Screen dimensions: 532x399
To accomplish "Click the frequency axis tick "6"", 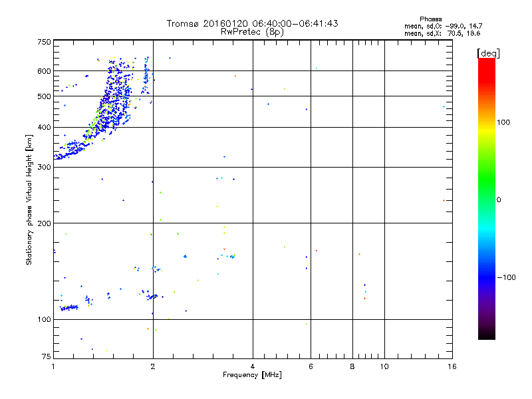I will click(x=311, y=366).
